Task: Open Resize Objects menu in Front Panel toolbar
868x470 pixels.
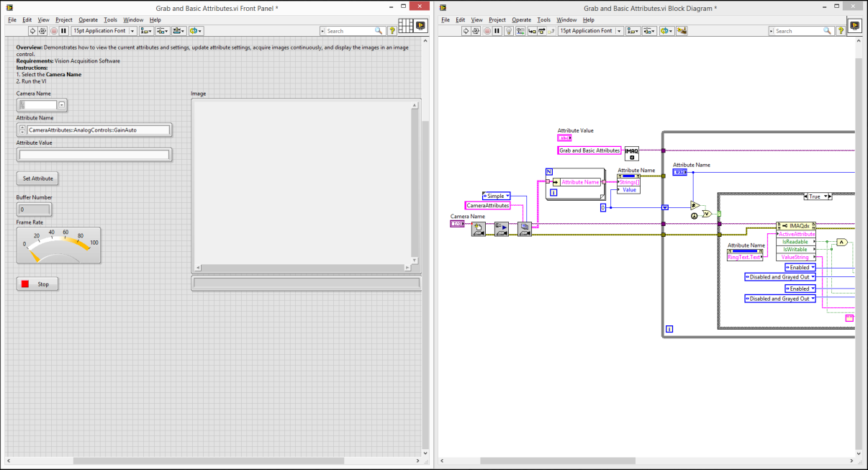Action: (x=179, y=31)
